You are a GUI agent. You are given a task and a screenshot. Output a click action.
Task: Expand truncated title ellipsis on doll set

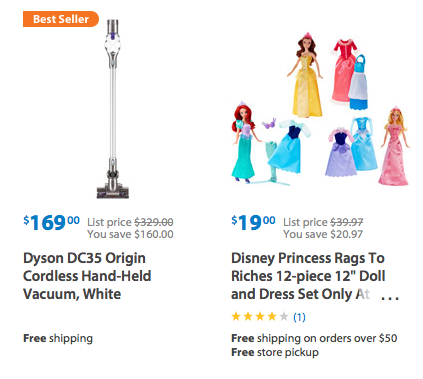click(390, 298)
